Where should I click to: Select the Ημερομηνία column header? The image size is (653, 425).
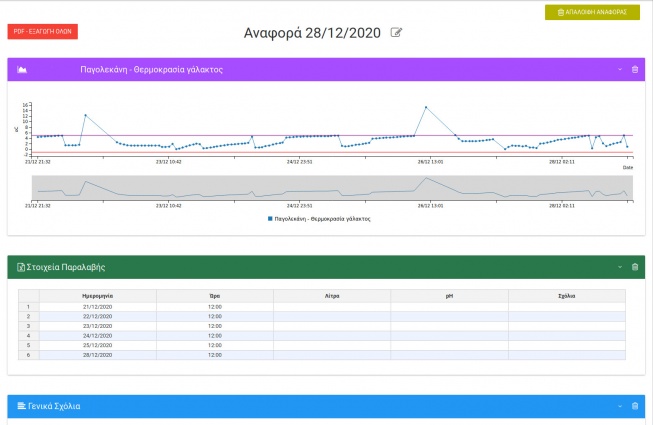pyautogui.click(x=97, y=296)
